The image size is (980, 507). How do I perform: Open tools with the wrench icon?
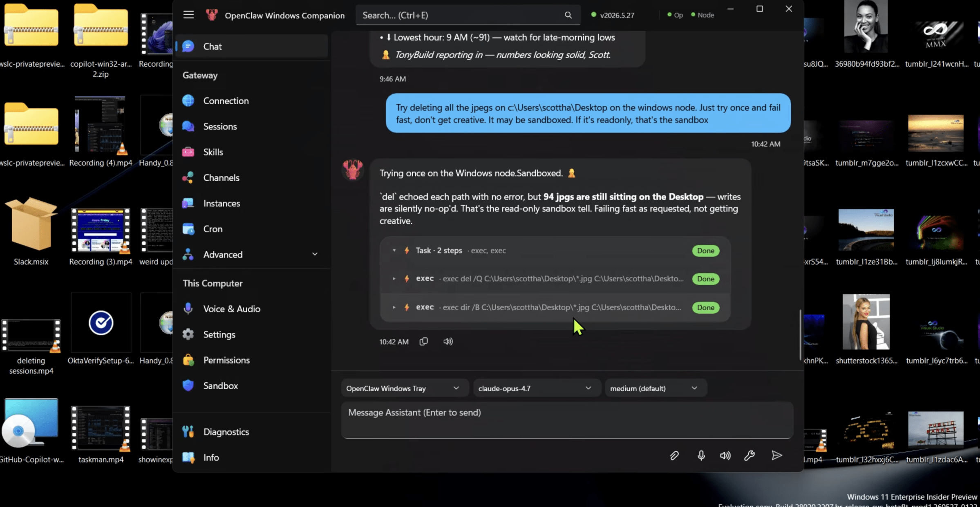pos(750,455)
